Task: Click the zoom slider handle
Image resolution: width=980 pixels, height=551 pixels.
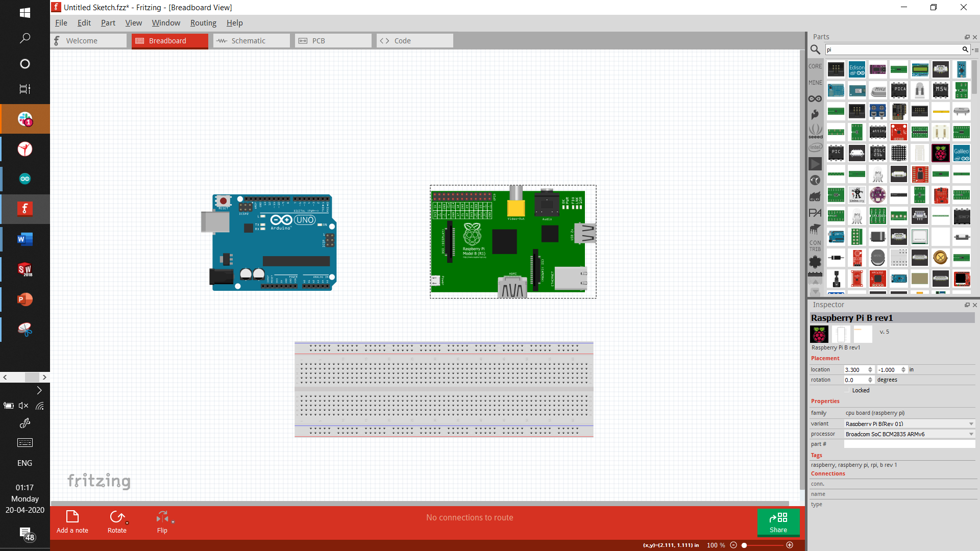Action: pos(745,545)
